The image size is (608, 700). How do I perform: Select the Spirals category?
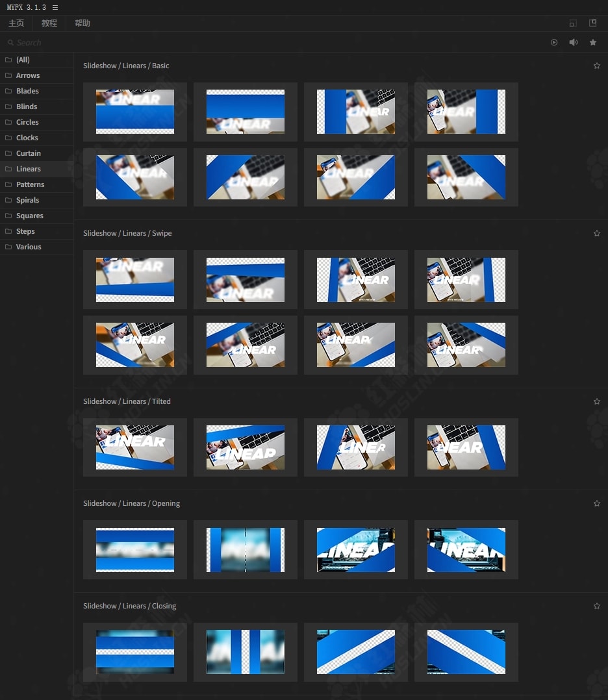36,200
